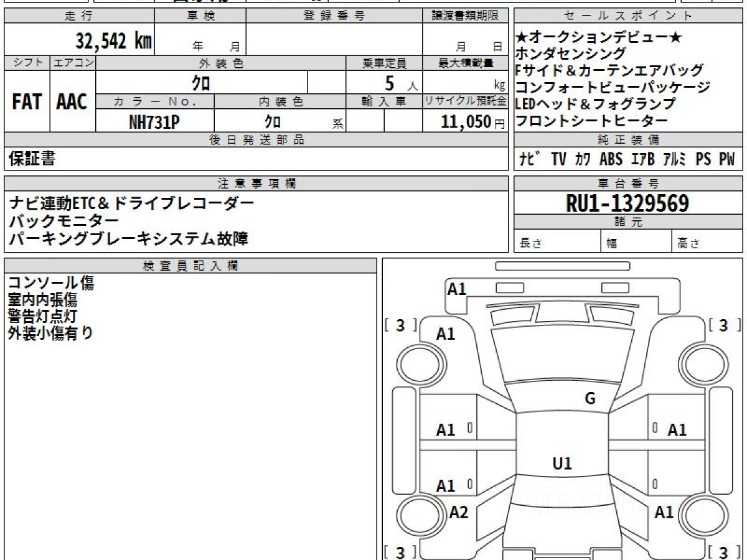The image size is (747, 560).
Task: Select the 諸元 header
Action: pyautogui.click(x=628, y=222)
